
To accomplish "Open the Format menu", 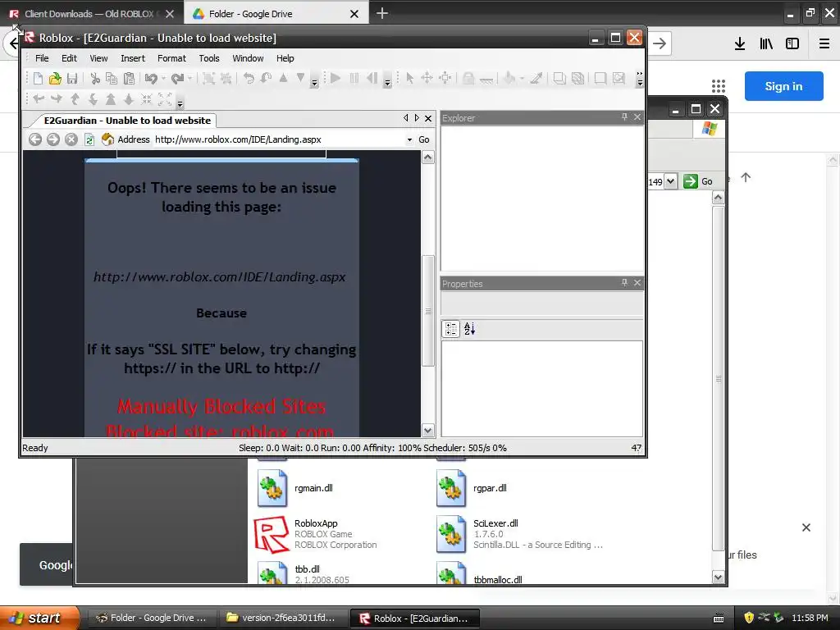I will coord(171,58).
